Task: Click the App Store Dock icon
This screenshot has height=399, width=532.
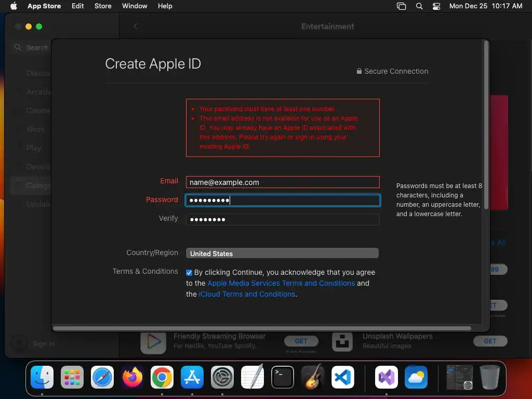Action: 192,377
